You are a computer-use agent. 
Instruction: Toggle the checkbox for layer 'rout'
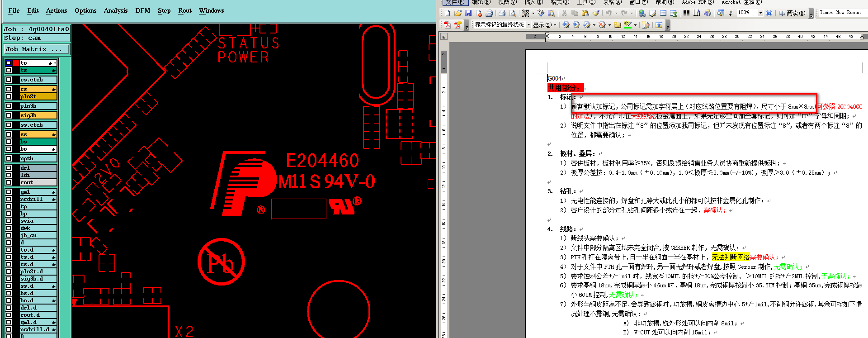pyautogui.click(x=9, y=182)
